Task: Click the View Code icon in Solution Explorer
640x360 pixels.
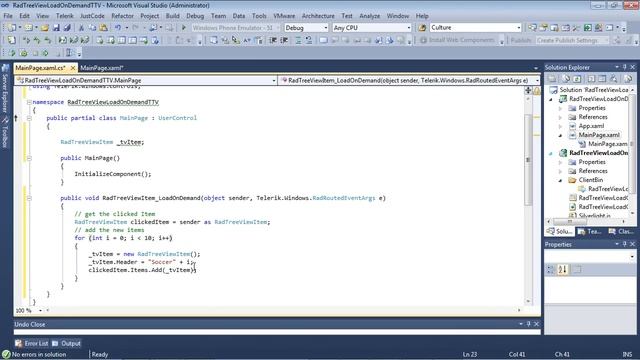Action: point(591,79)
